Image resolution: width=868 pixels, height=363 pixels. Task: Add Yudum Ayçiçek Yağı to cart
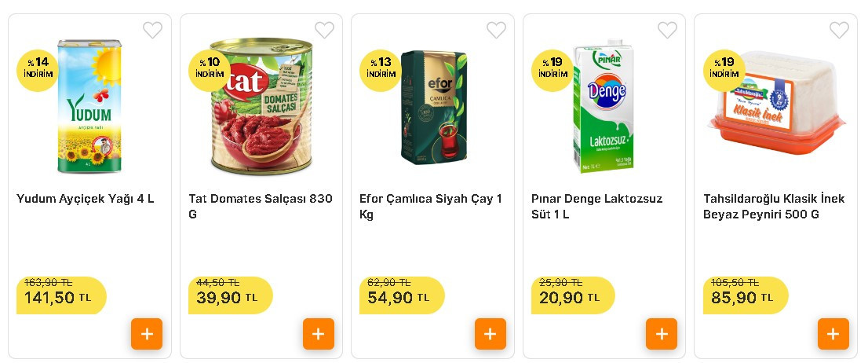click(147, 334)
